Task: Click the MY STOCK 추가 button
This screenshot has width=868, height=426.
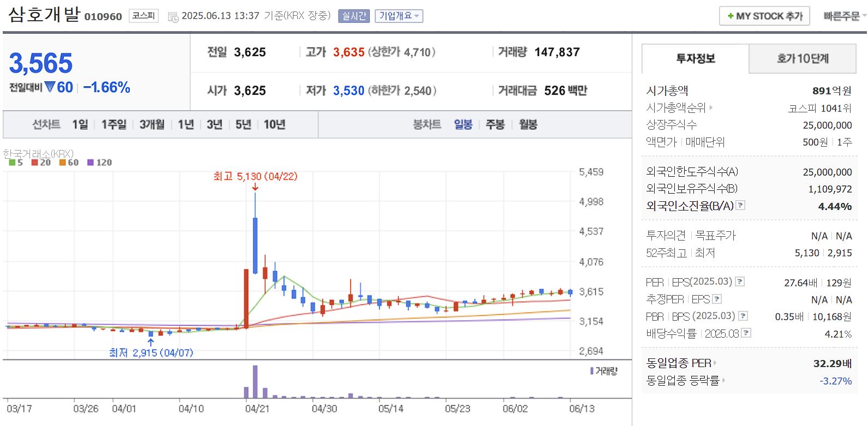Action: click(764, 16)
